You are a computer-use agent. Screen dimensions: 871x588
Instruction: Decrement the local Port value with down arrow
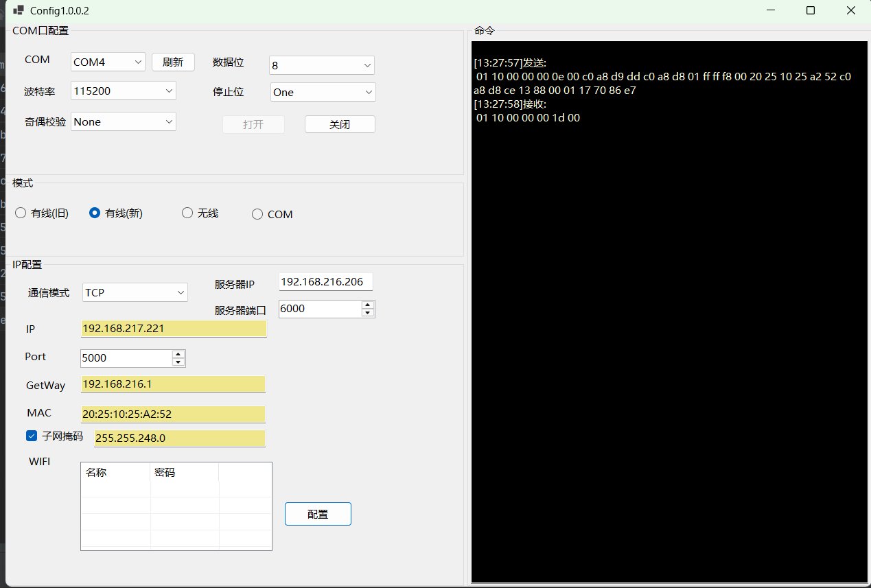178,362
